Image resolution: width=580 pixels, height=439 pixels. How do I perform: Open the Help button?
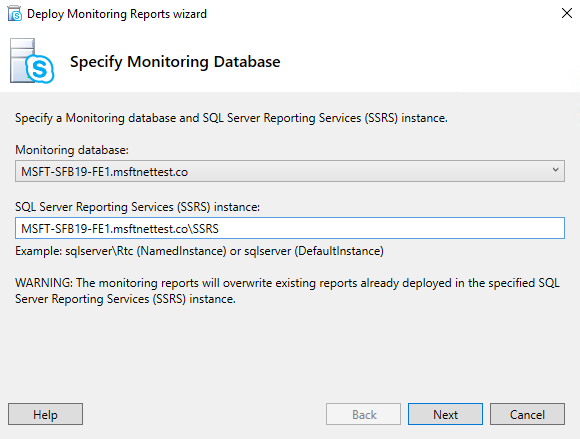[x=45, y=414]
